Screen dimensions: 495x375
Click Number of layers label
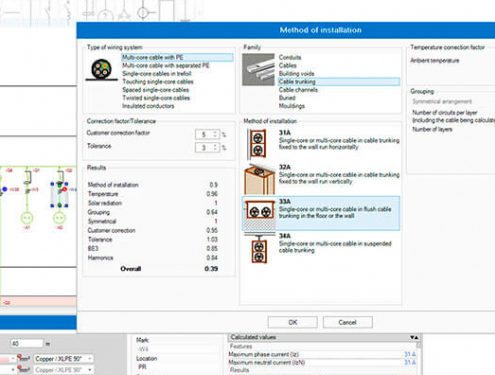[x=432, y=129]
